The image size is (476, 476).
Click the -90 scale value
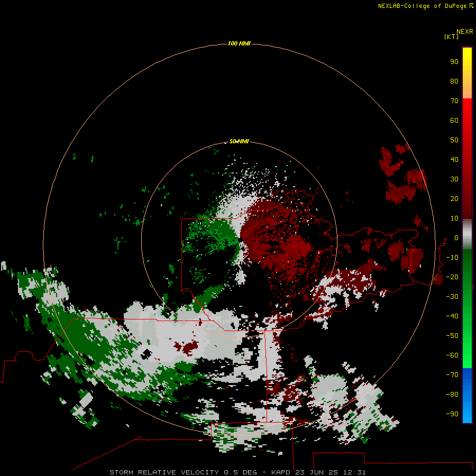452,414
